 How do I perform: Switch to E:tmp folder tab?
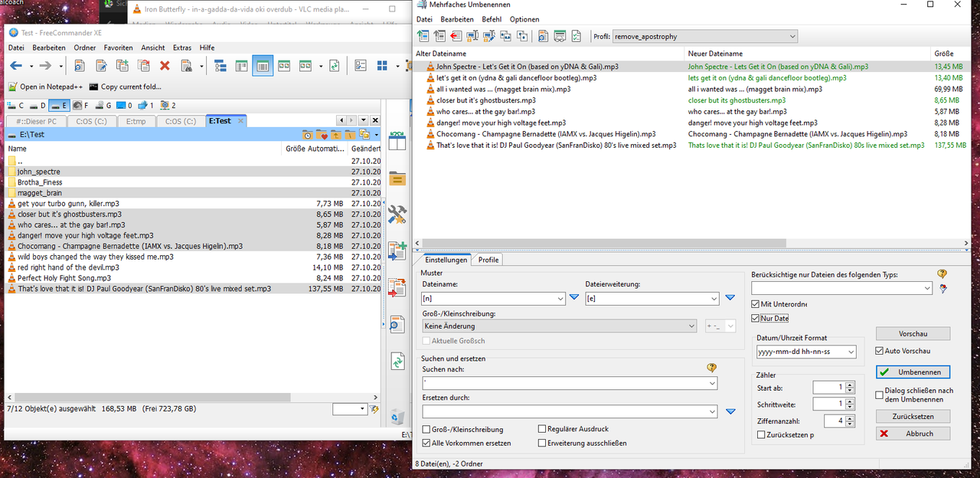coord(136,121)
